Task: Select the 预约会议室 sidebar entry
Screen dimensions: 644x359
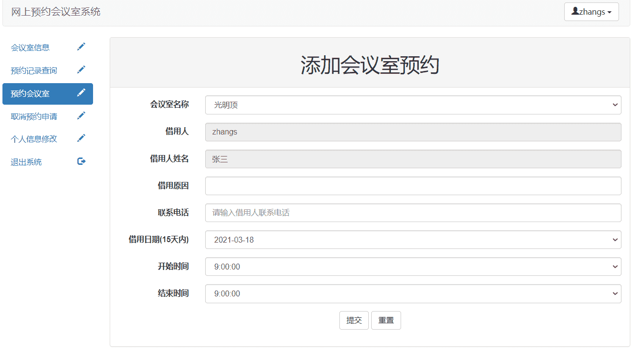Action: [x=48, y=93]
